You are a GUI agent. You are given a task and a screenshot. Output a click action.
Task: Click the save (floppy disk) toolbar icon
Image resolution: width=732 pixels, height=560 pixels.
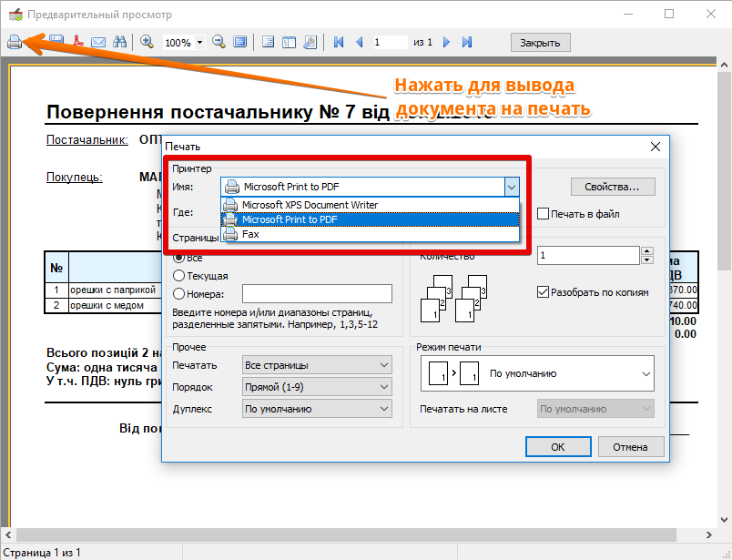(x=56, y=39)
